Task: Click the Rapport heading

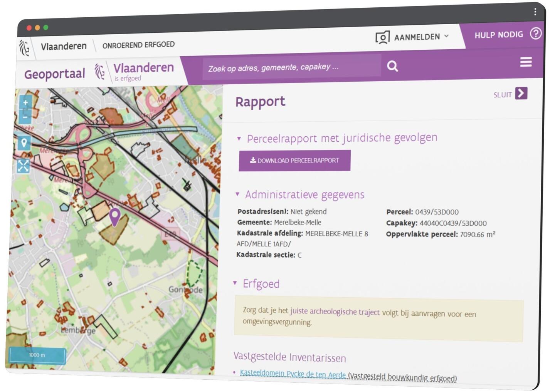Action: click(260, 102)
